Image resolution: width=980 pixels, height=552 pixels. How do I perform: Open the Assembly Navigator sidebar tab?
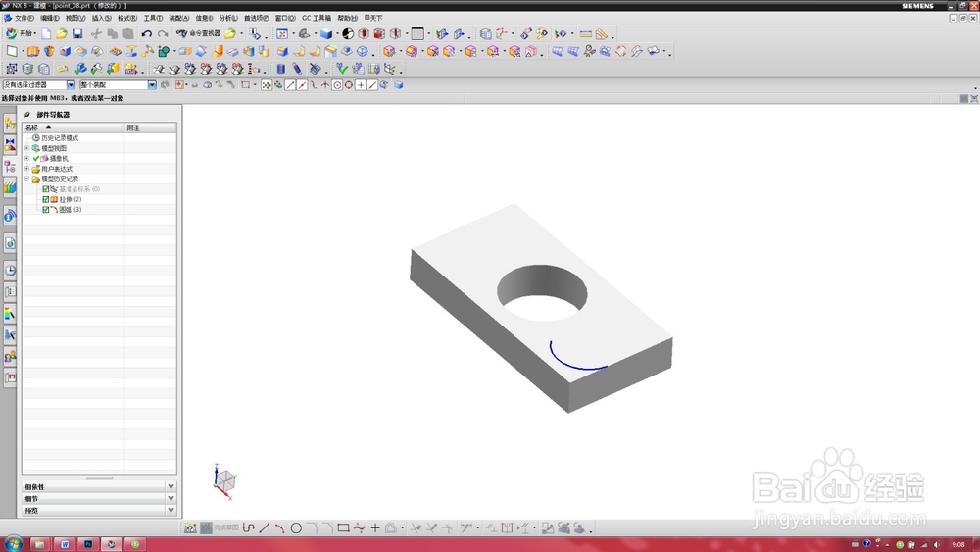[x=10, y=124]
